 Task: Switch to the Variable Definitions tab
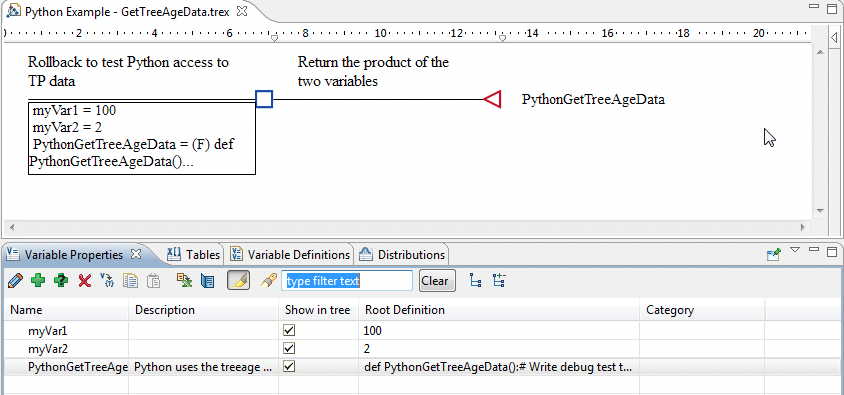tap(291, 255)
